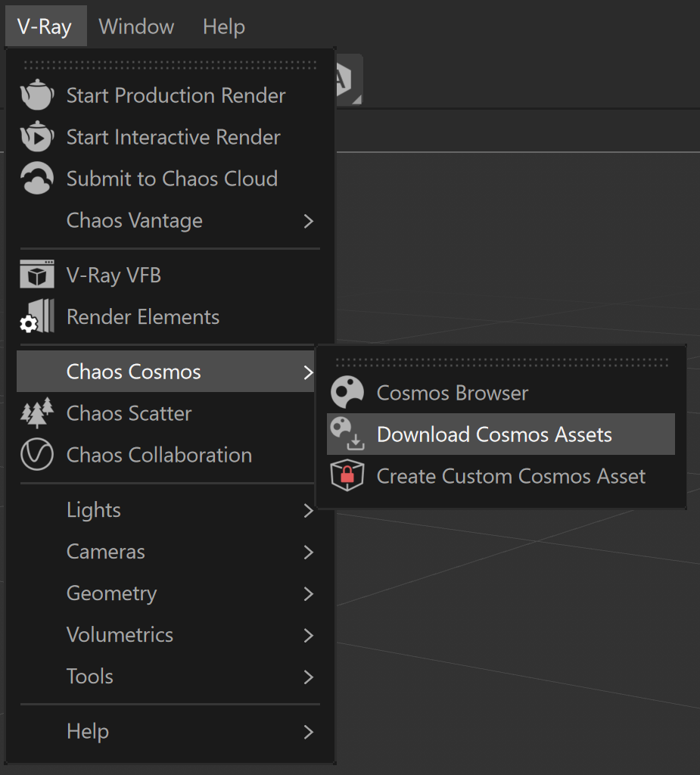
Task: Choose Download Cosmos Assets
Action: coord(501,434)
